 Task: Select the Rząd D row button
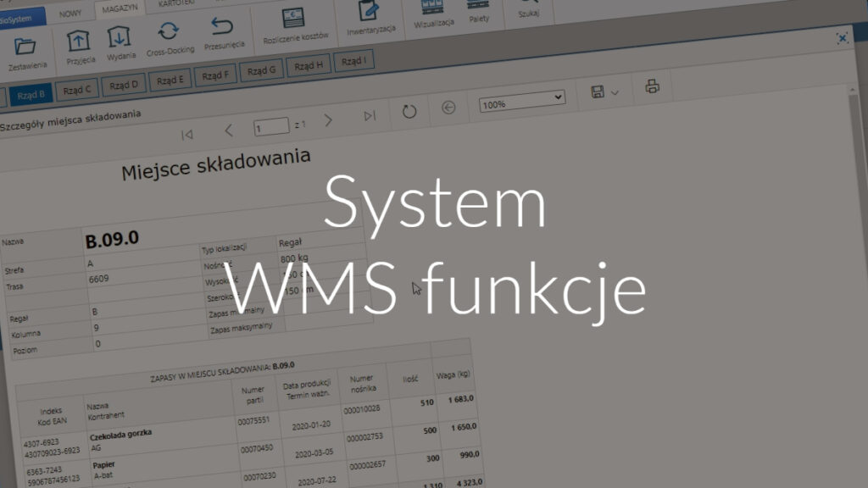(123, 86)
